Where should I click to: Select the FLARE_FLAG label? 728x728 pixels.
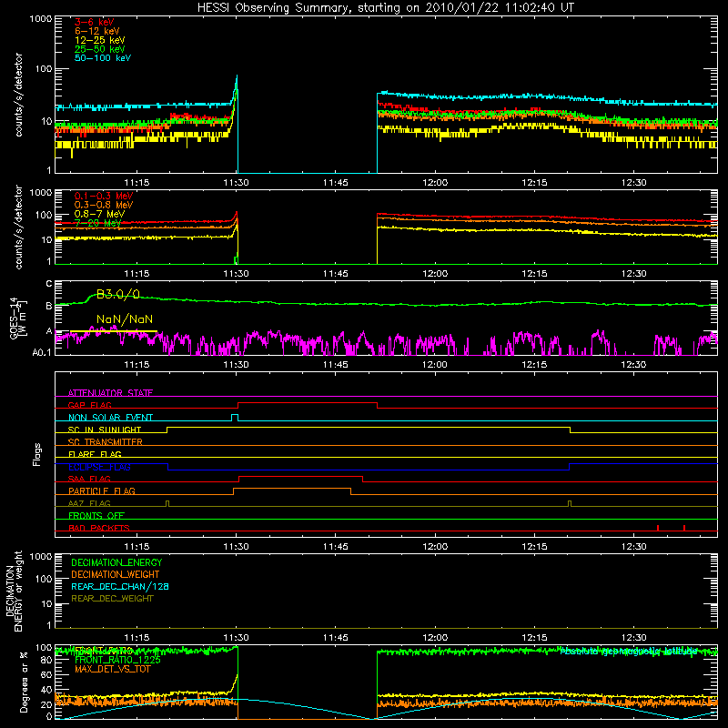(95, 454)
